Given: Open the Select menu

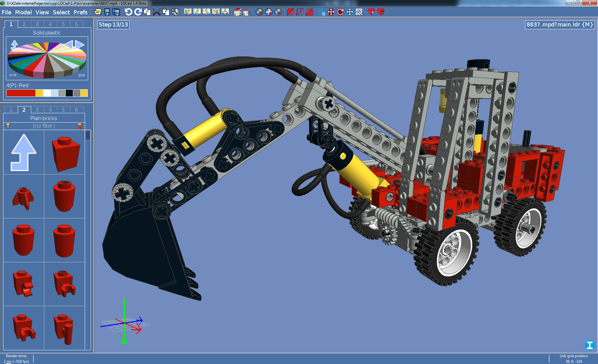Looking at the screenshot, I should coord(61,12).
